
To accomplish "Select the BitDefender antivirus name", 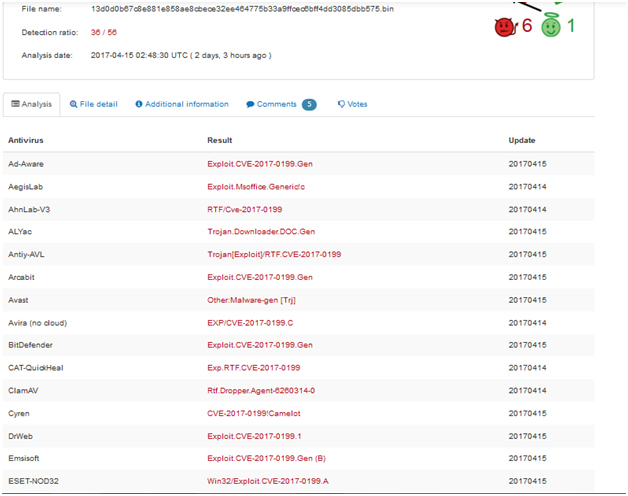I will click(x=30, y=345).
